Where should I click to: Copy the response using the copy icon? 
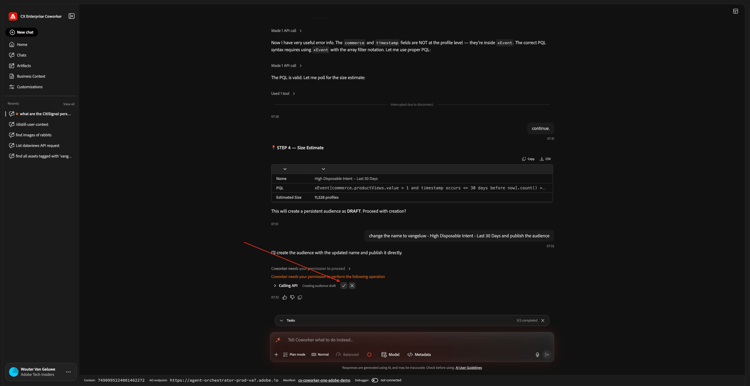coord(300,297)
